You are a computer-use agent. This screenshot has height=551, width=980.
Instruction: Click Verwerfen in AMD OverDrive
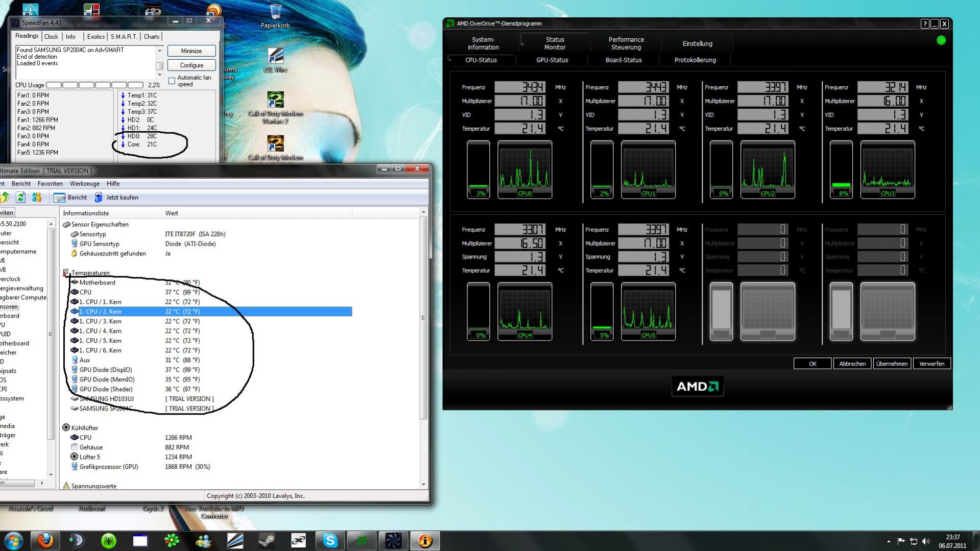[931, 364]
